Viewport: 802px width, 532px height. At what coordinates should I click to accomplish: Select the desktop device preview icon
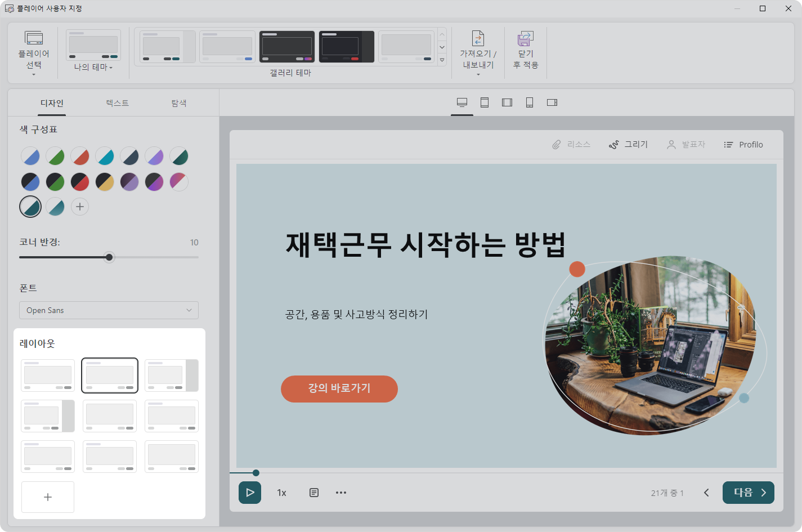point(462,102)
